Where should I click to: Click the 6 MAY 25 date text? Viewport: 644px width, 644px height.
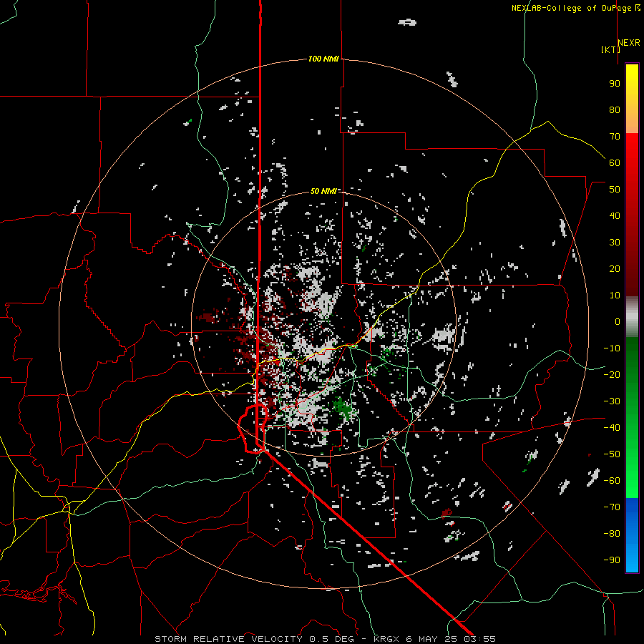click(x=432, y=639)
